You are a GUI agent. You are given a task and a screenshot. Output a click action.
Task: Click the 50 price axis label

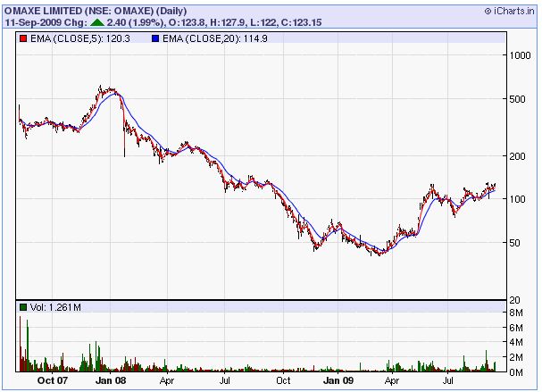[514, 243]
